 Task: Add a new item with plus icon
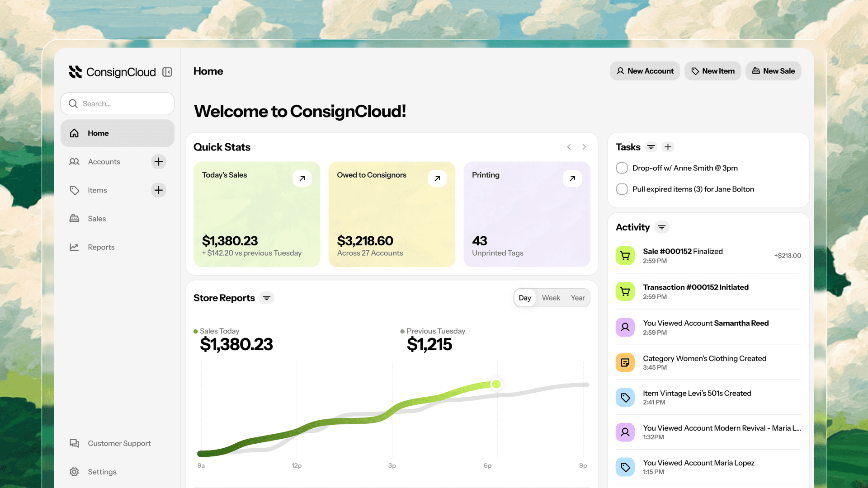[x=158, y=190]
